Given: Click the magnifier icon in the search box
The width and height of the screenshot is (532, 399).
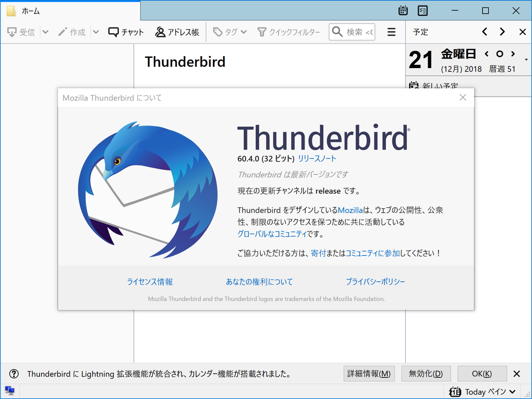Looking at the screenshot, I should [x=337, y=32].
